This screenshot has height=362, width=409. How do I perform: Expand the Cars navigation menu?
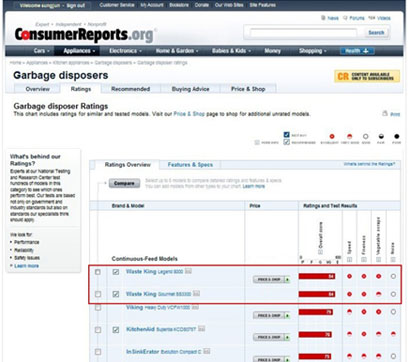coord(42,51)
